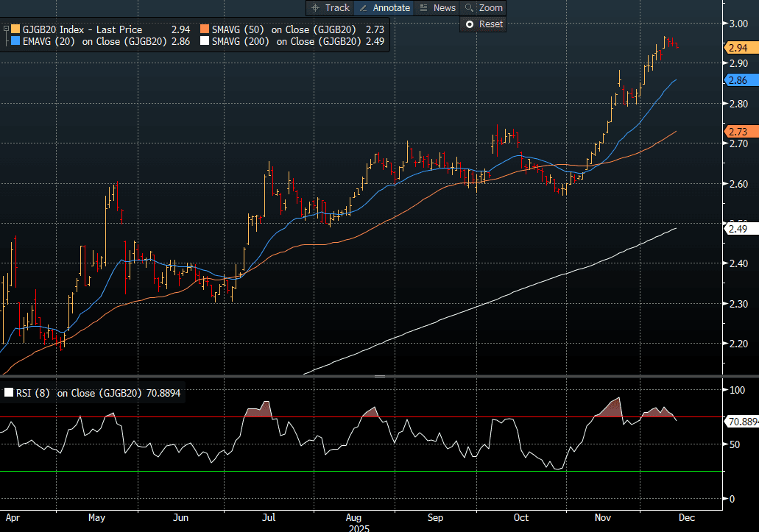Click the orange GJGB20 Last Price swatch
This screenshot has width=759, height=532.
pos(16,29)
